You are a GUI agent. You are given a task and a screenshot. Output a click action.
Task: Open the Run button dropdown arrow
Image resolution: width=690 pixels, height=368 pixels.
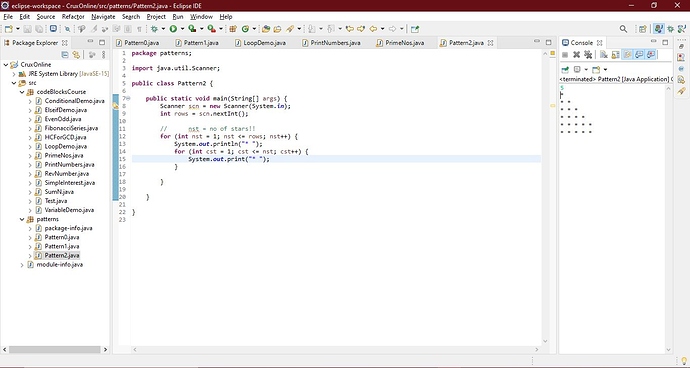coord(182,29)
